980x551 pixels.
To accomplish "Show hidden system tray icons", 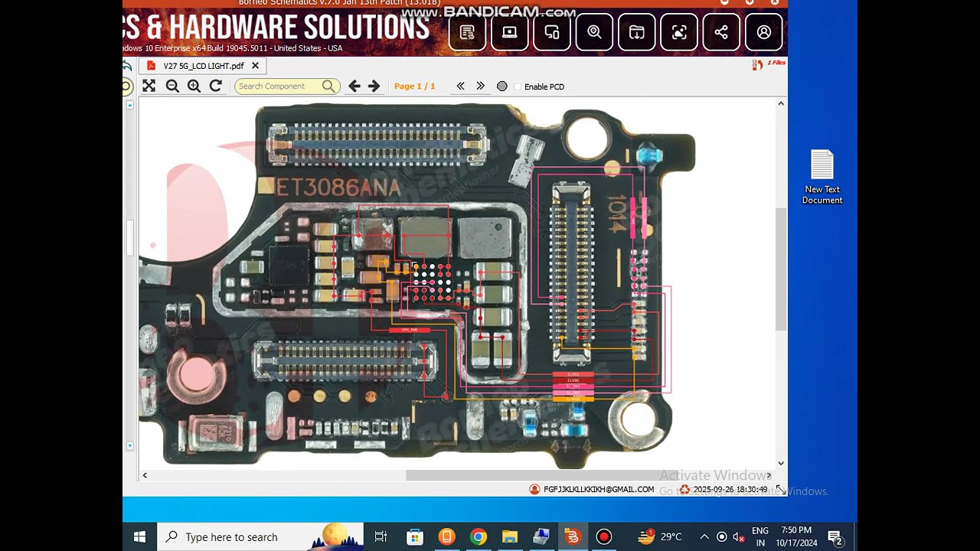I will click(x=704, y=536).
